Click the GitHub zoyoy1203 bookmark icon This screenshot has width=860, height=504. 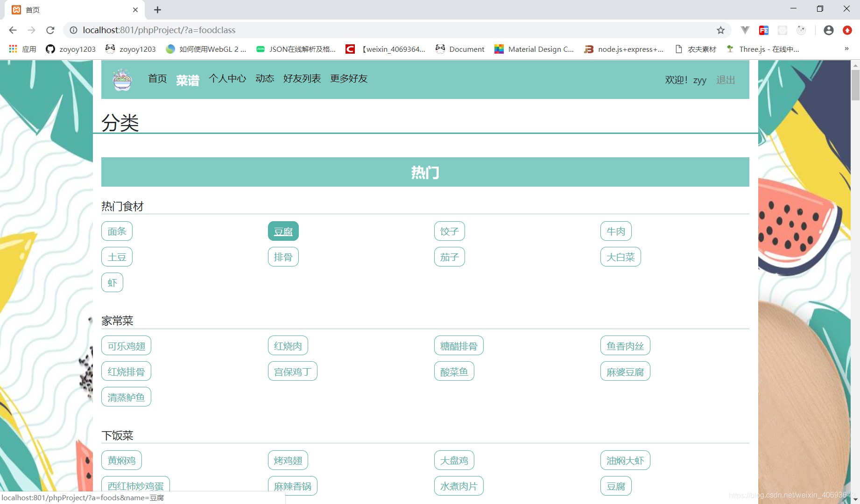point(50,49)
